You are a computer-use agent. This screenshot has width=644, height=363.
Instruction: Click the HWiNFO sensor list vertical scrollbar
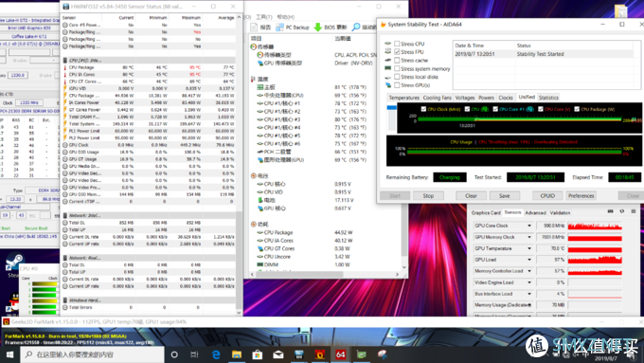pos(239,165)
